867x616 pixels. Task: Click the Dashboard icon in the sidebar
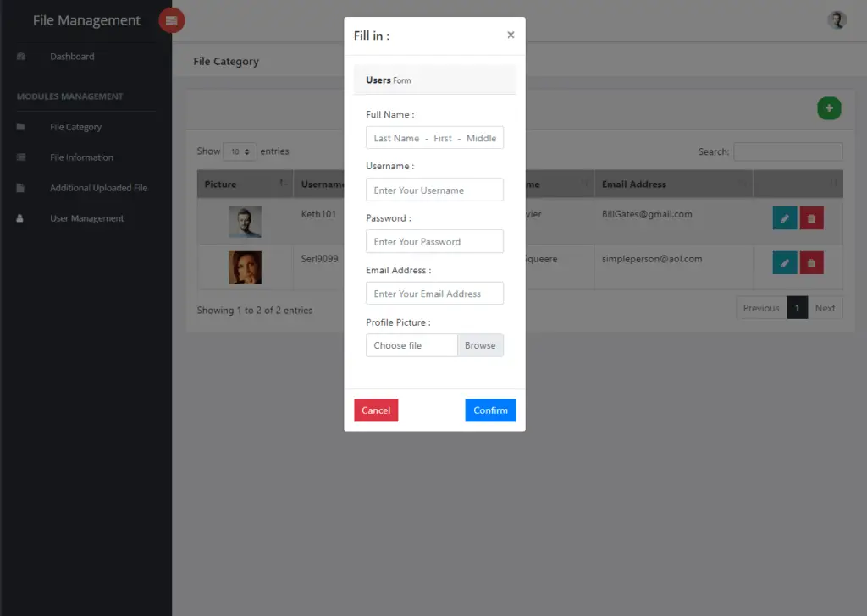click(20, 56)
